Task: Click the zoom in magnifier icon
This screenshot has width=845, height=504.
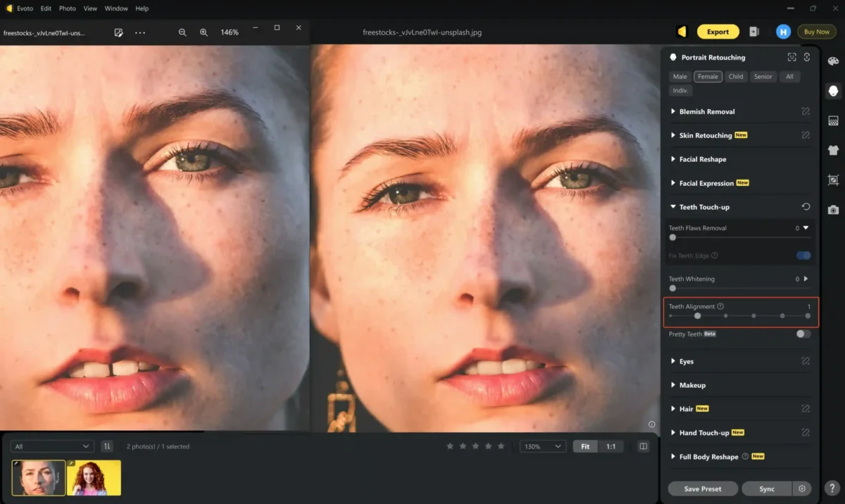Action: click(204, 32)
